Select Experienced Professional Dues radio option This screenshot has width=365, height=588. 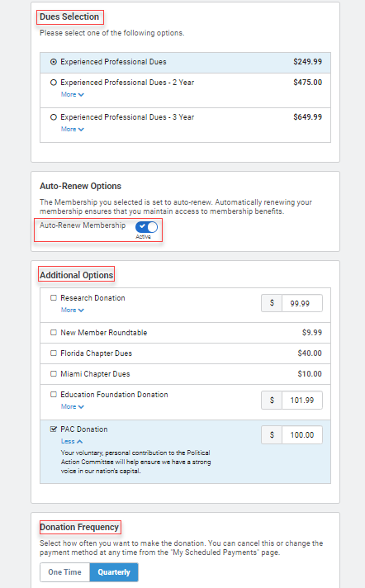[54, 62]
